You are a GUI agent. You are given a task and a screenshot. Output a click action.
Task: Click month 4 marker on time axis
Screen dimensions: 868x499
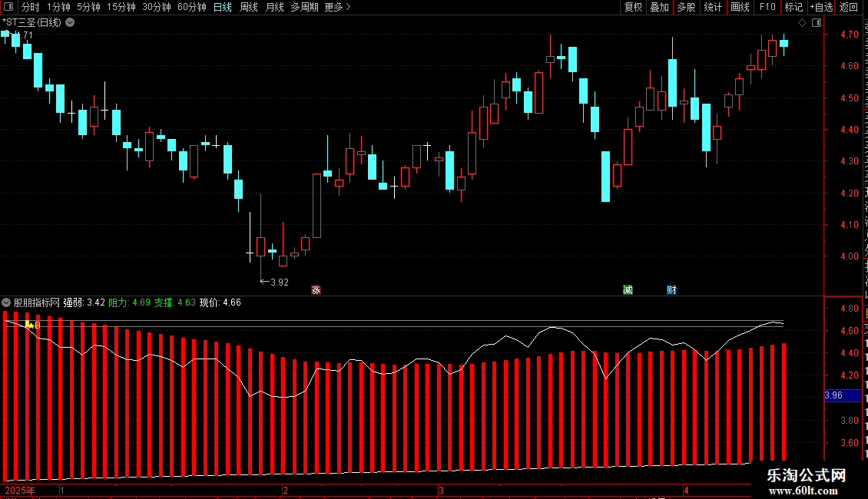(686, 490)
